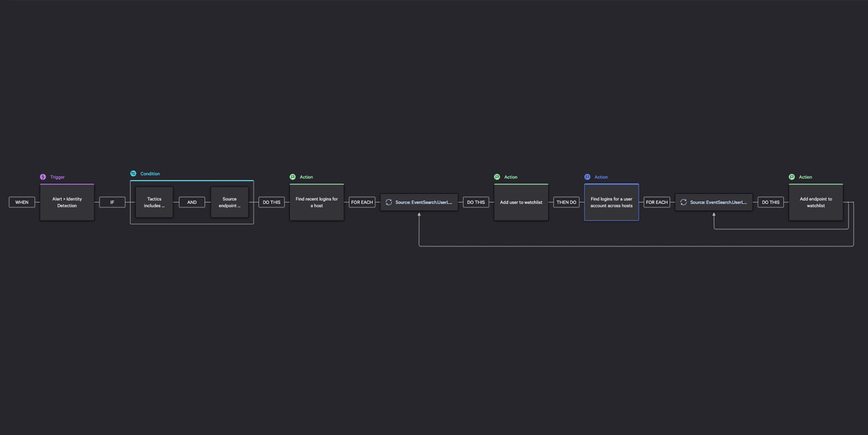The height and width of the screenshot is (435, 868).
Task: Click the IF connector after the trigger
Action: point(112,202)
